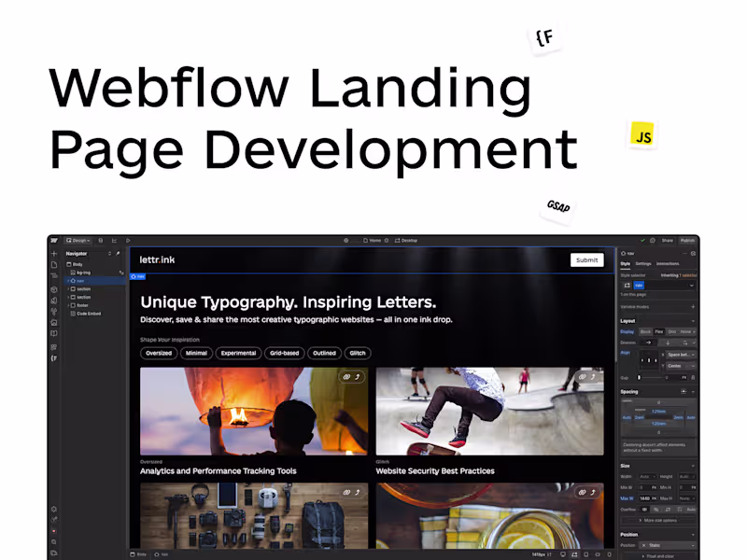This screenshot has width=747, height=560.
Task: Click the Share button
Action: coord(668,241)
